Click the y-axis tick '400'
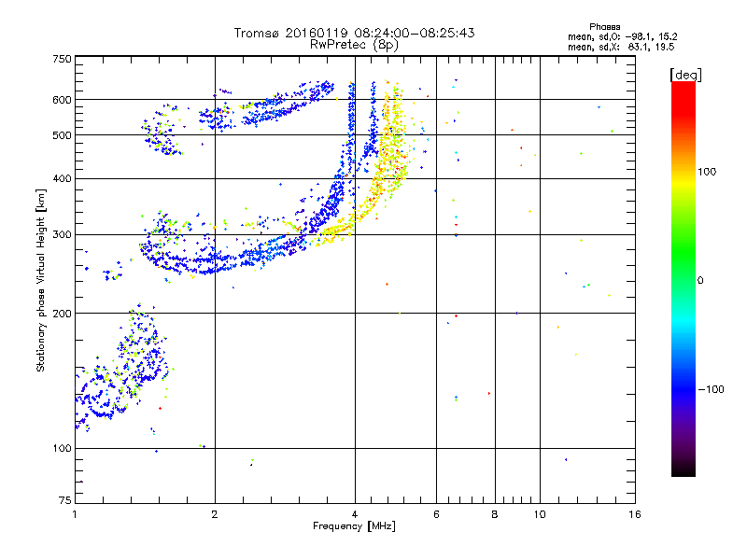The height and width of the screenshot is (560, 747). pyautogui.click(x=62, y=179)
